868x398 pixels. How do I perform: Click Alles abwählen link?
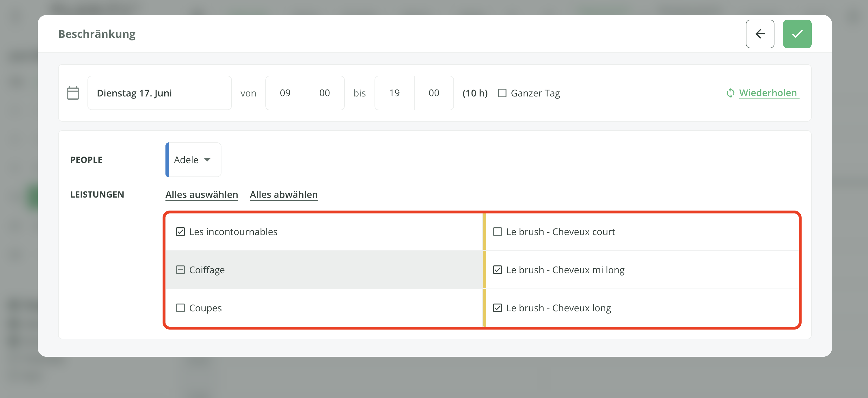pyautogui.click(x=283, y=194)
